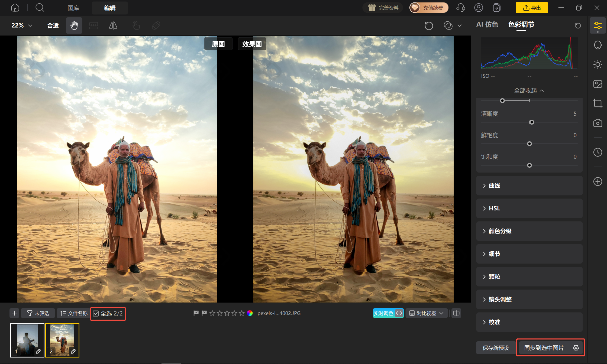
Task: Switch to the AI 仿色 tab
Action: pos(487,25)
